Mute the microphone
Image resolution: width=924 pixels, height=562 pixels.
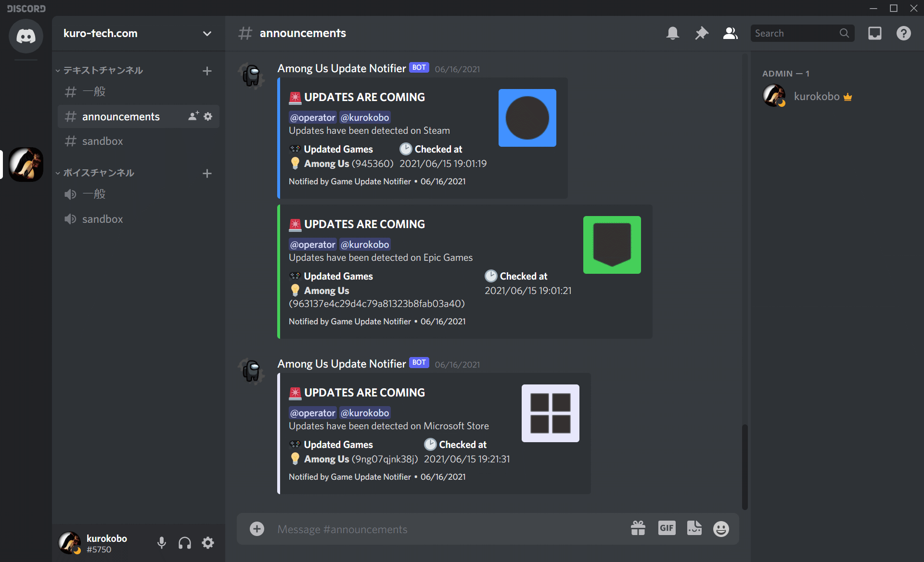point(161,543)
